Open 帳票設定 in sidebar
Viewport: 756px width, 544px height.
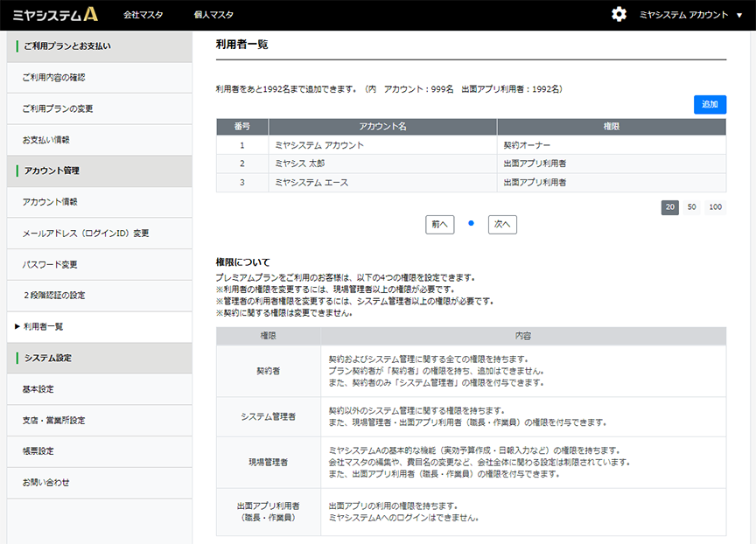(100, 451)
